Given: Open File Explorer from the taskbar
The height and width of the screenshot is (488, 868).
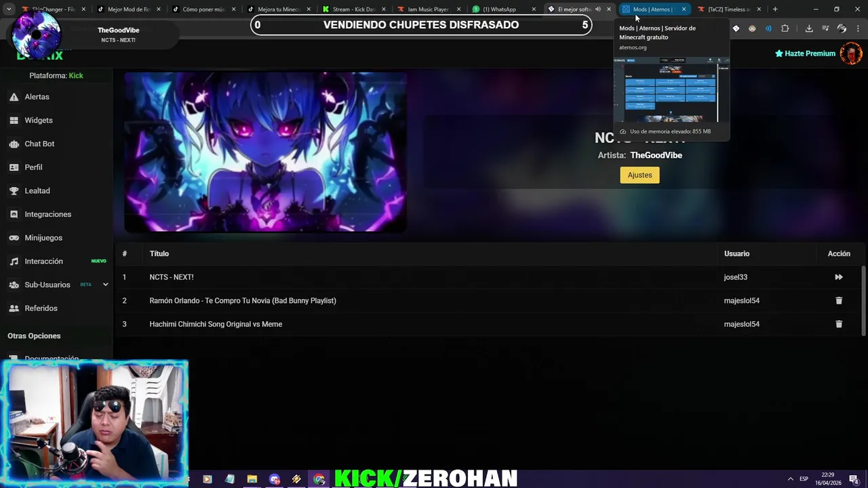Looking at the screenshot, I should click(252, 479).
